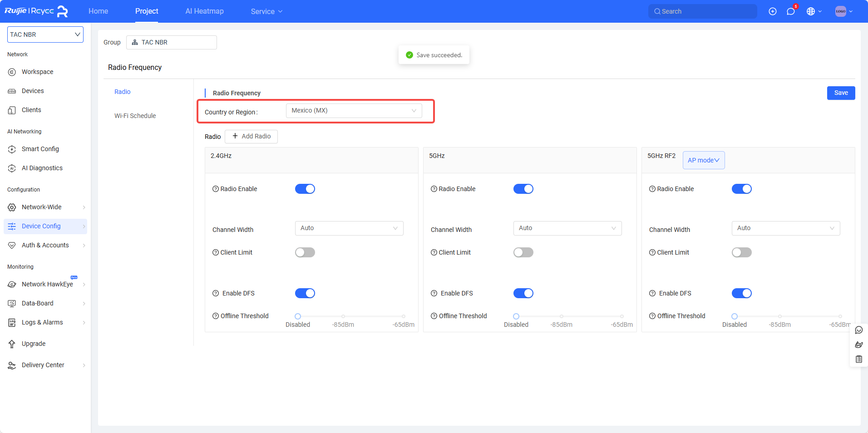
Task: Open the notification messages icon
Action: click(791, 11)
